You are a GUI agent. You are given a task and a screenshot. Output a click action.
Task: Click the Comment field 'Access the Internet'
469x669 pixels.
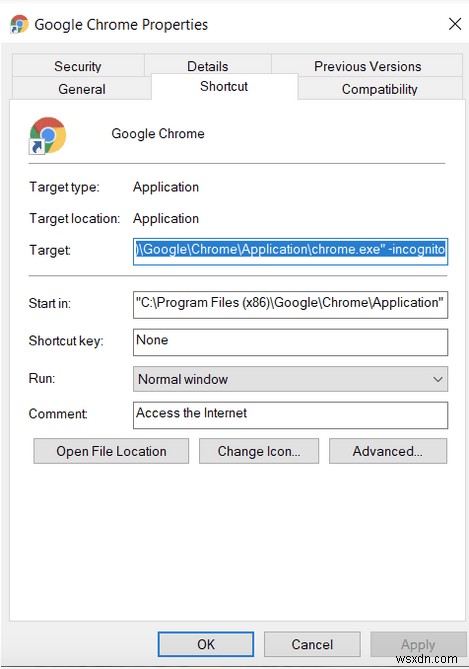tap(290, 415)
